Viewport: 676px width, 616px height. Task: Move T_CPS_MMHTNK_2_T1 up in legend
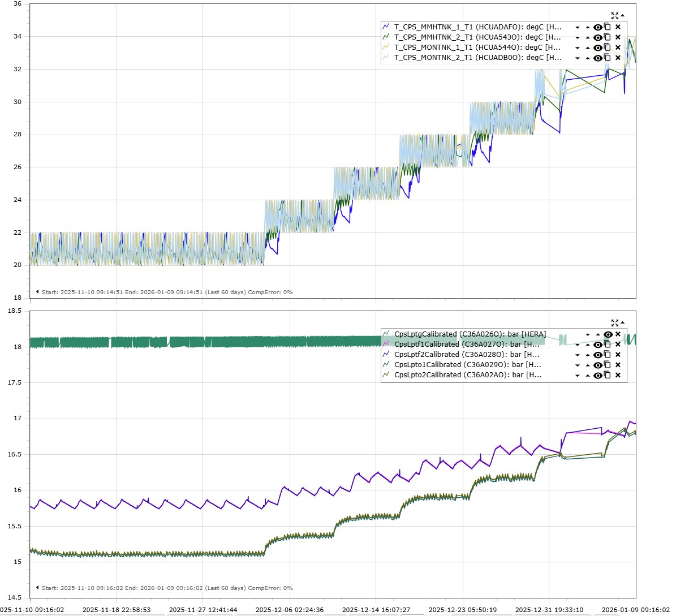[x=588, y=37]
